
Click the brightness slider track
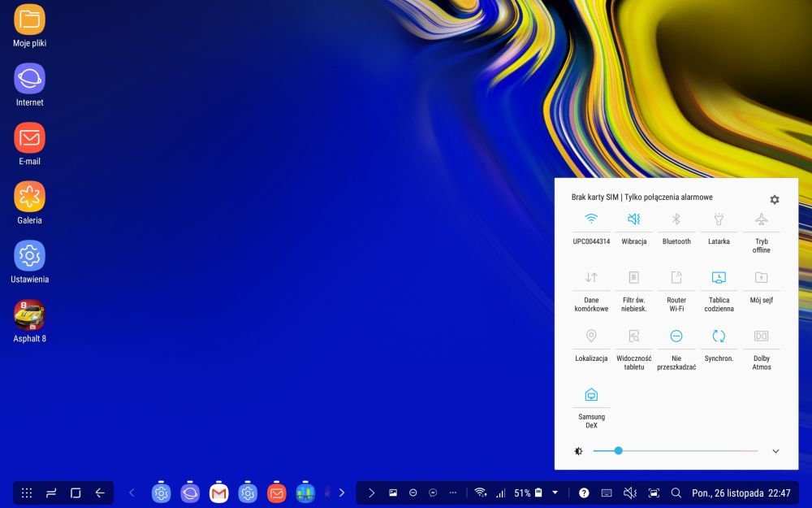[x=676, y=451]
